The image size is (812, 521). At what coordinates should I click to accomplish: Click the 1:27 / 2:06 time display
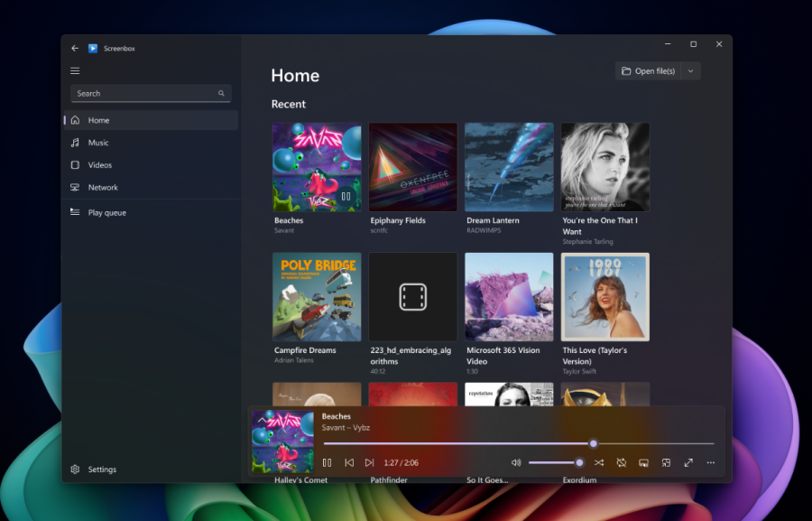click(x=401, y=462)
